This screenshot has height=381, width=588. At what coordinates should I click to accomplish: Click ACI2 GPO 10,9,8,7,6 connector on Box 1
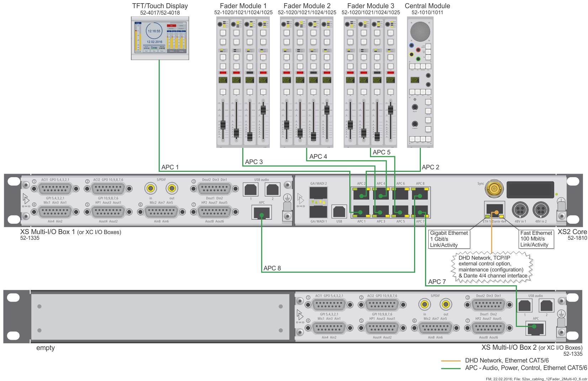point(108,189)
